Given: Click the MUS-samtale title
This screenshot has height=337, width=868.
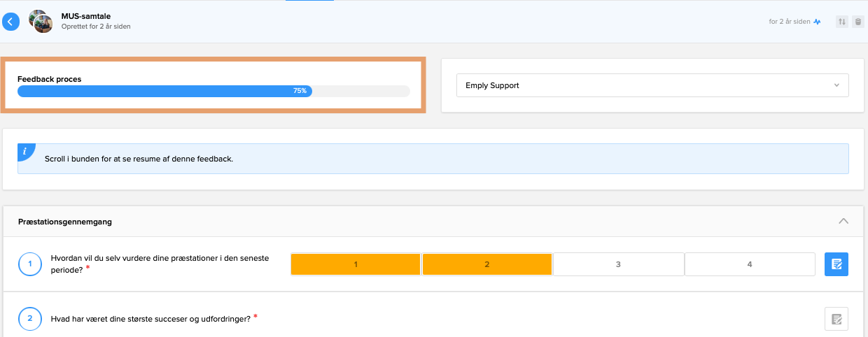Looking at the screenshot, I should click(85, 15).
